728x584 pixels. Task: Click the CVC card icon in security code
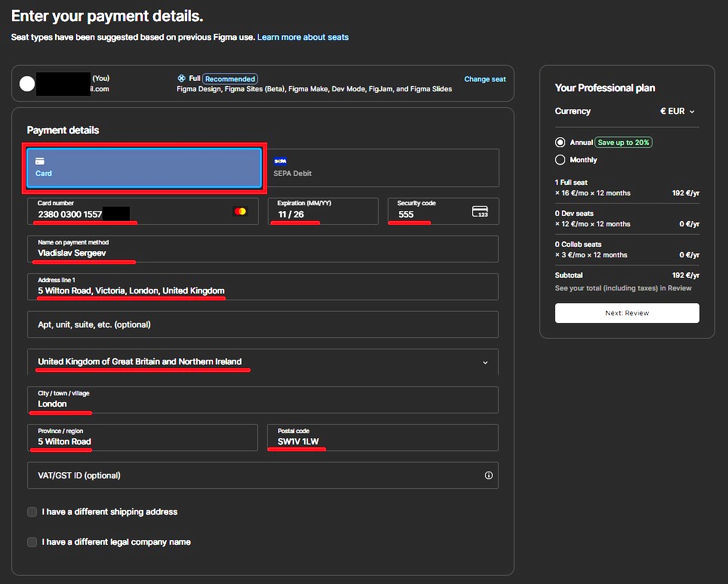(480, 211)
